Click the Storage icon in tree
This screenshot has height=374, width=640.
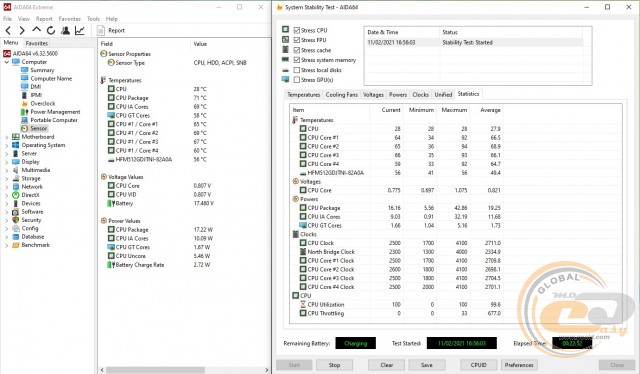tap(16, 178)
